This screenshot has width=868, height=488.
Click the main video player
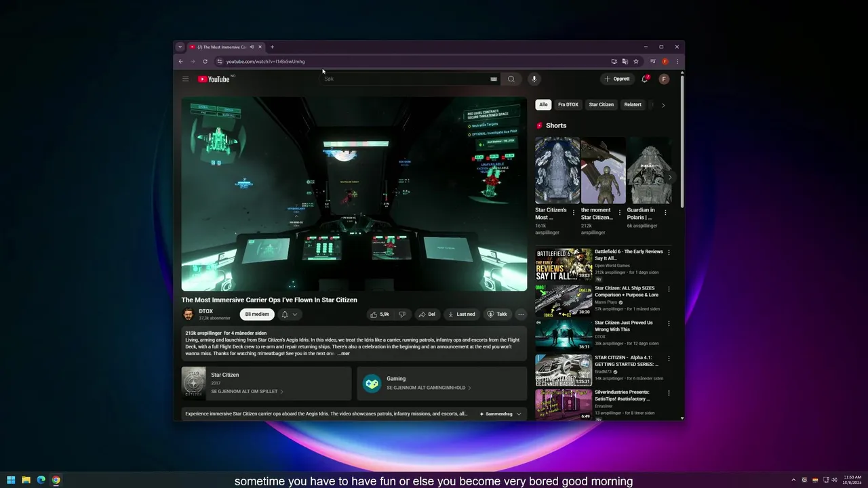[354, 194]
